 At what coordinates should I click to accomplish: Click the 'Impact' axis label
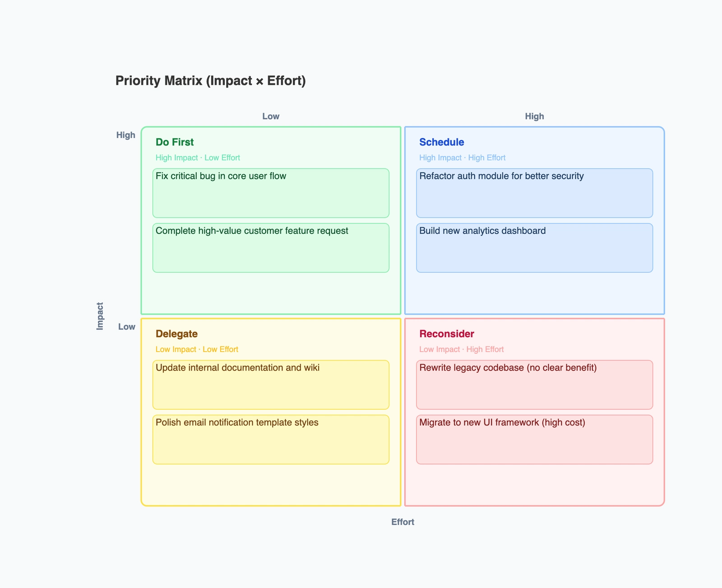[x=100, y=316]
